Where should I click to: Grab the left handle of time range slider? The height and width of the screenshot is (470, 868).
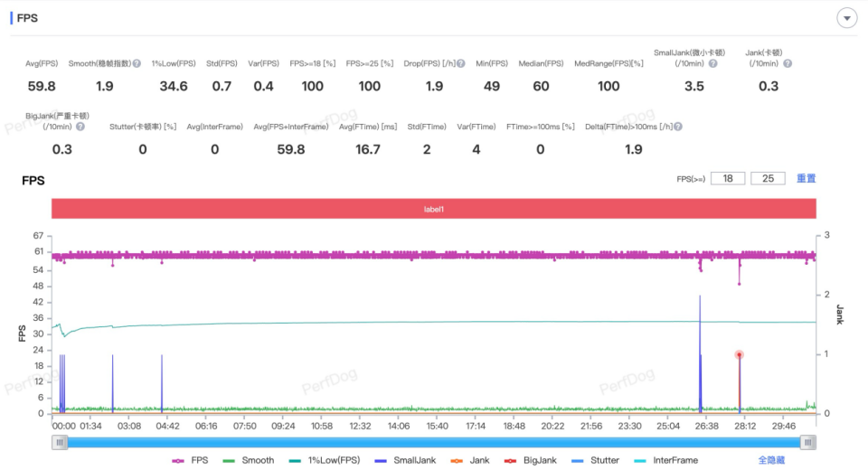[x=60, y=442]
